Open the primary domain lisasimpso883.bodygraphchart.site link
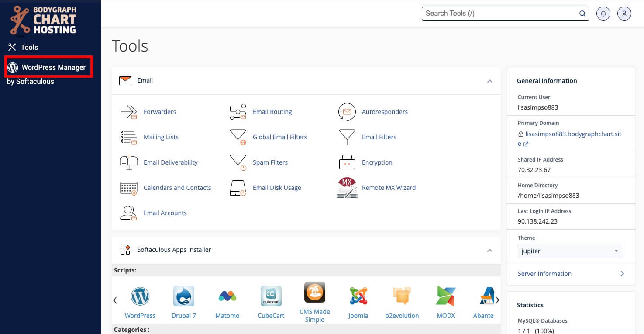This screenshot has width=644, height=334. coord(569,139)
